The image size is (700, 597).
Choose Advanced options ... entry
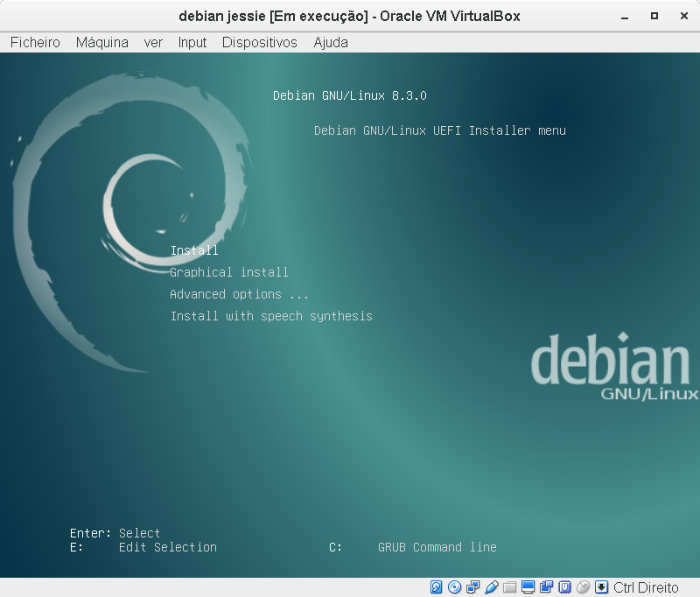click(239, 294)
